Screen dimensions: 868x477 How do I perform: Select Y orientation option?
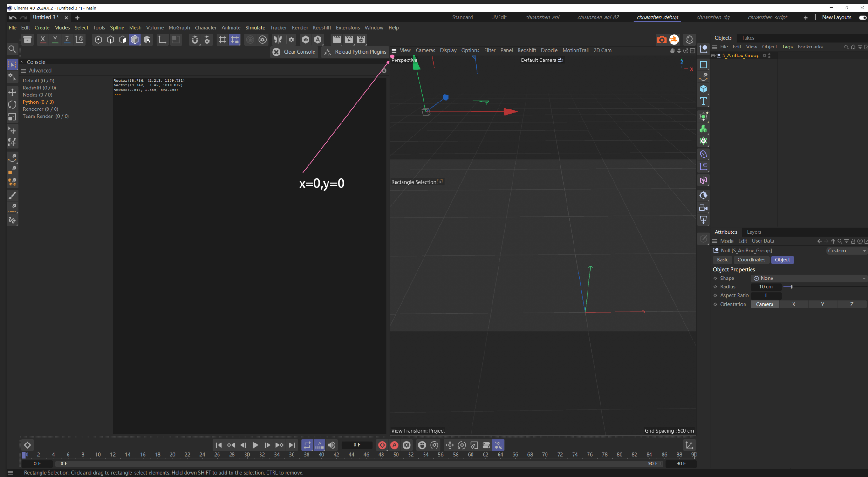823,304
